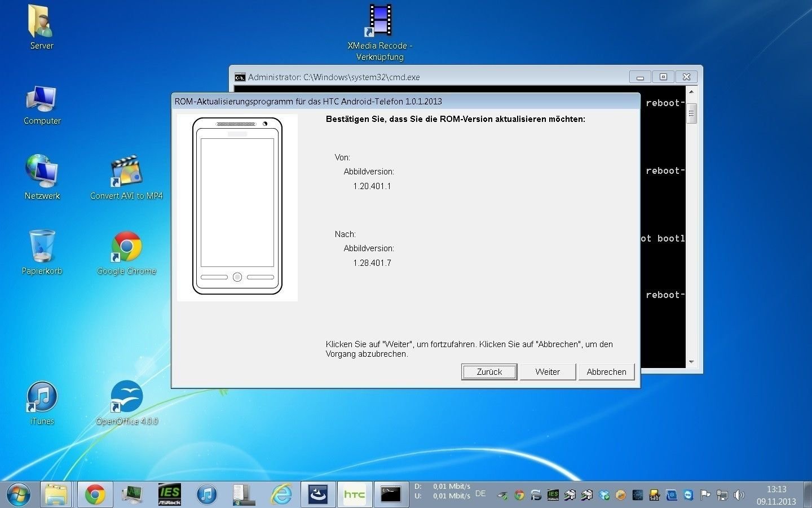Click the IES tray icon

point(553,496)
